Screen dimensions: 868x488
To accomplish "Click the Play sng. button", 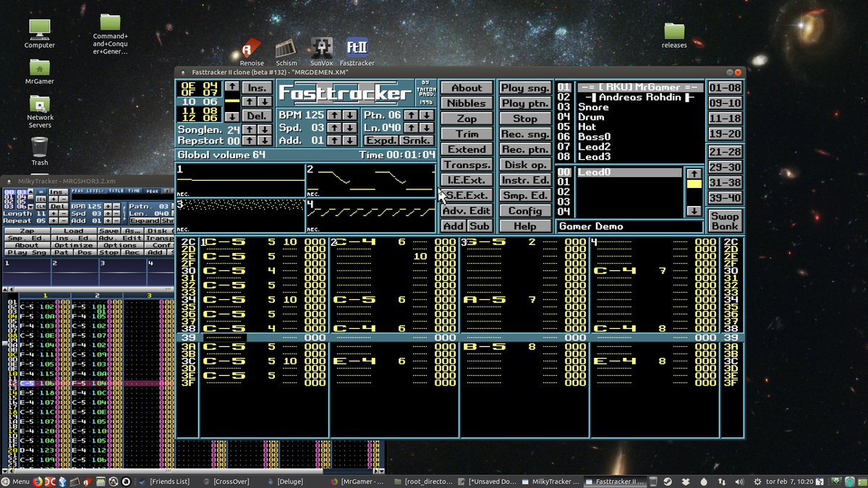I will (x=525, y=87).
